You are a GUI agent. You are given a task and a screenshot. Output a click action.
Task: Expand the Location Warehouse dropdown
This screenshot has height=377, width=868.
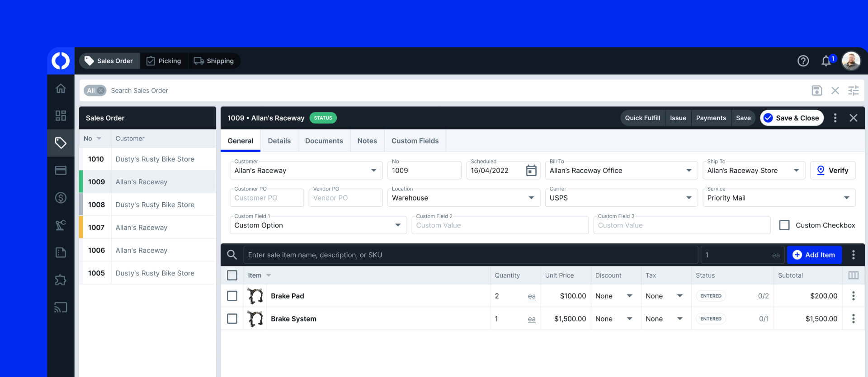click(531, 198)
